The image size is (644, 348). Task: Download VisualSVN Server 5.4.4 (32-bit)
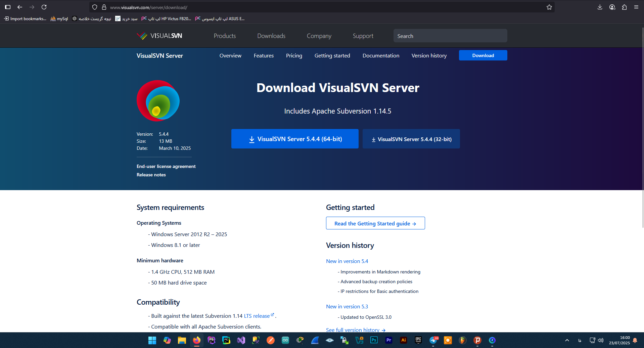(x=411, y=139)
